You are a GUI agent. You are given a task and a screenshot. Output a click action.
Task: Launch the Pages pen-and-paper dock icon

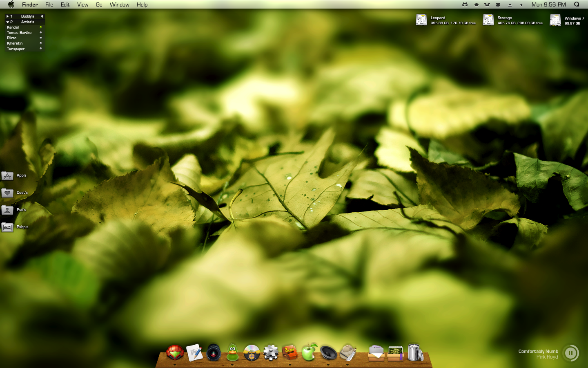click(x=194, y=352)
